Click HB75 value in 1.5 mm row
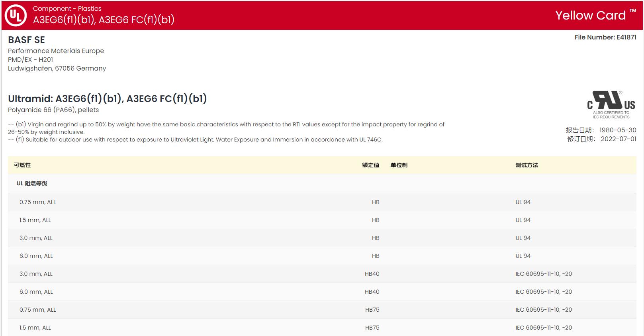This screenshot has height=336, width=644. pos(372,328)
